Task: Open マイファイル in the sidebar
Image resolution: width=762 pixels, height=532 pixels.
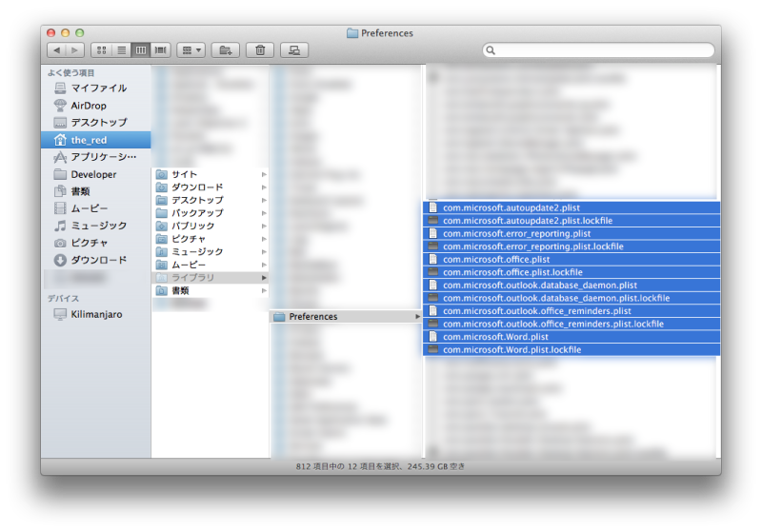Action: 96,88
